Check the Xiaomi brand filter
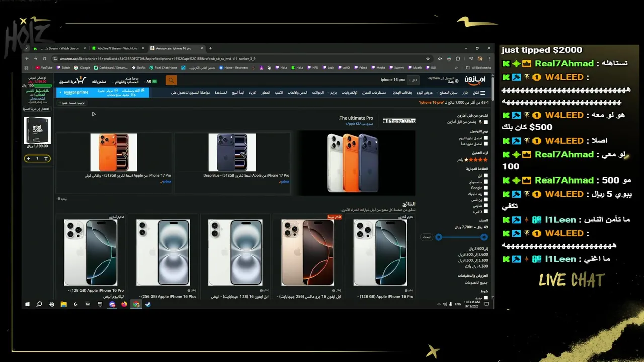Viewport: 644px width, 362px height. click(486, 206)
